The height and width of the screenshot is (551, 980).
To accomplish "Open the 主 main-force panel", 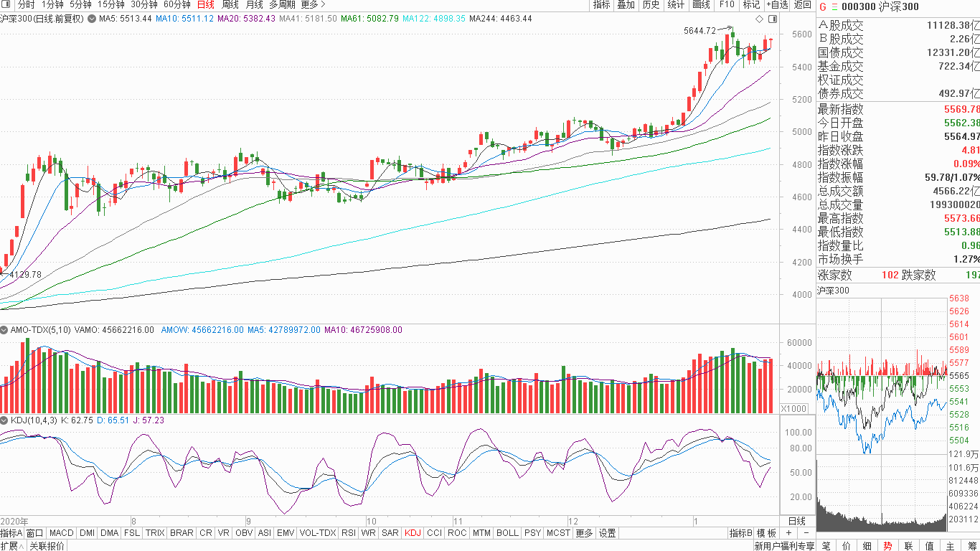I will (x=951, y=546).
